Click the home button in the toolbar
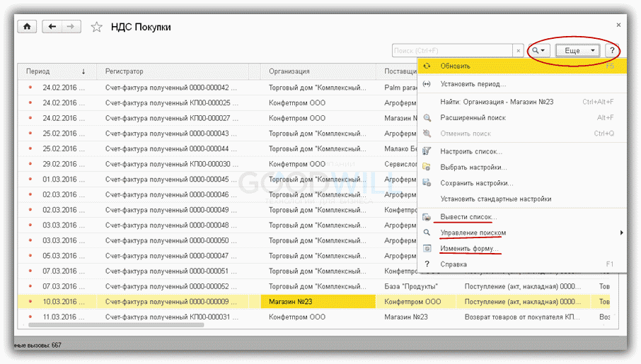The width and height of the screenshot is (641, 364). [27, 27]
